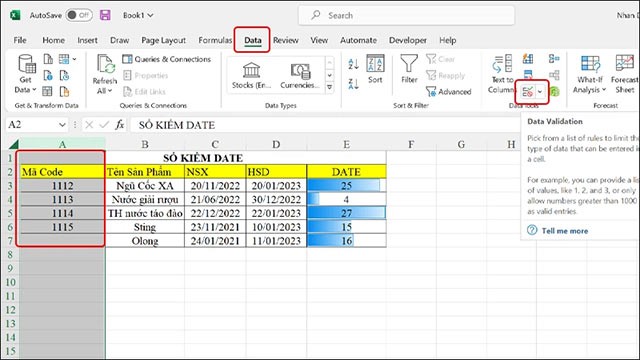Screen dimensions: 640x360
Task: Click the From Text/CSV icon
Action: click(x=48, y=59)
